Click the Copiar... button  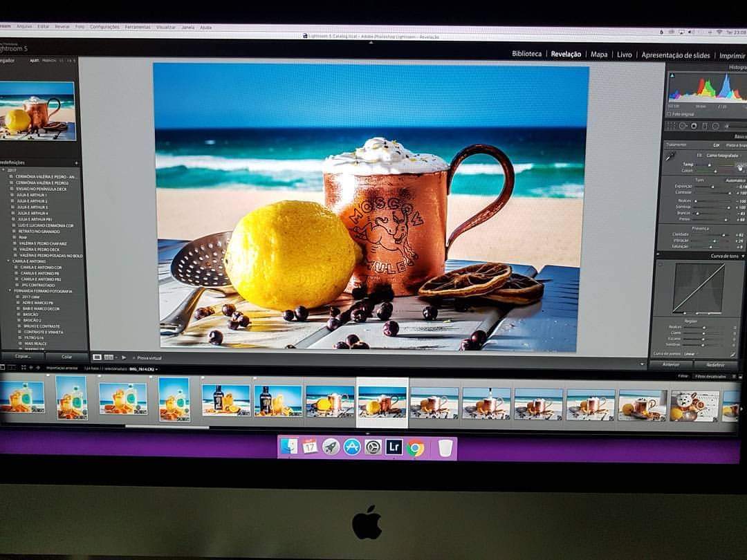tap(22, 356)
